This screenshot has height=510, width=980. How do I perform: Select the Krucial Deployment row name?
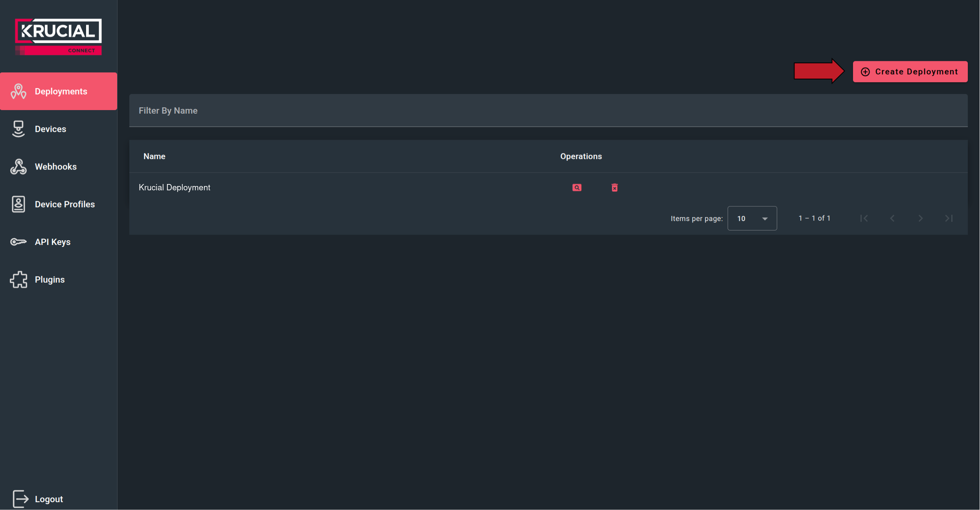[x=175, y=188]
